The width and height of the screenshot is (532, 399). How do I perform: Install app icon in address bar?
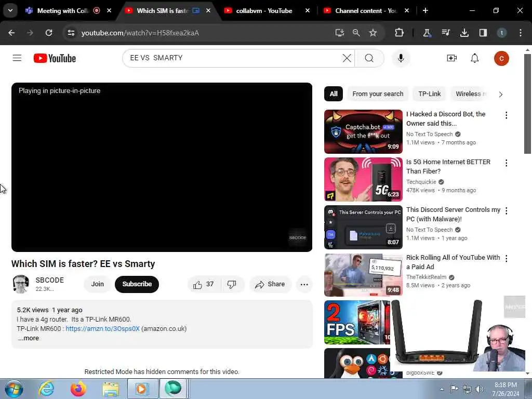pyautogui.click(x=340, y=33)
